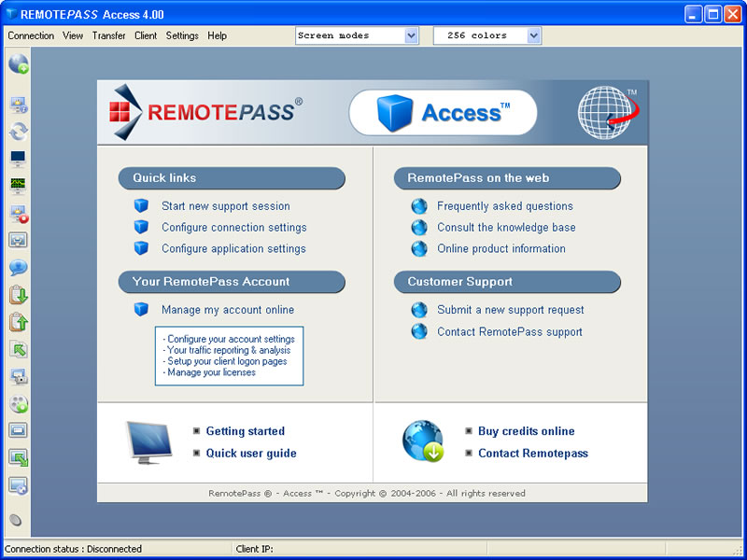747x560 pixels.
Task: Click the Buy credits online link
Action: pos(527,431)
